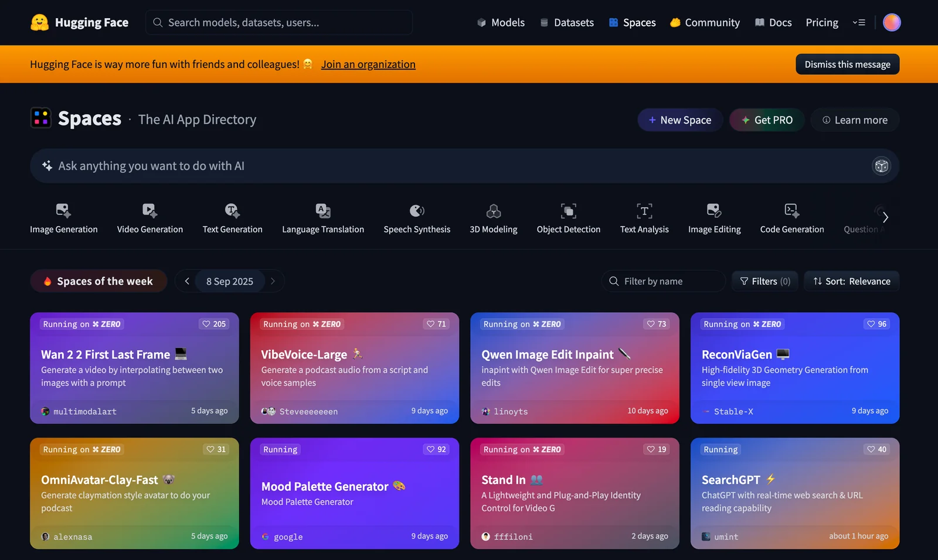Open the fffiloni author profile
Viewport: 938px width, 560px height.
(x=507, y=537)
